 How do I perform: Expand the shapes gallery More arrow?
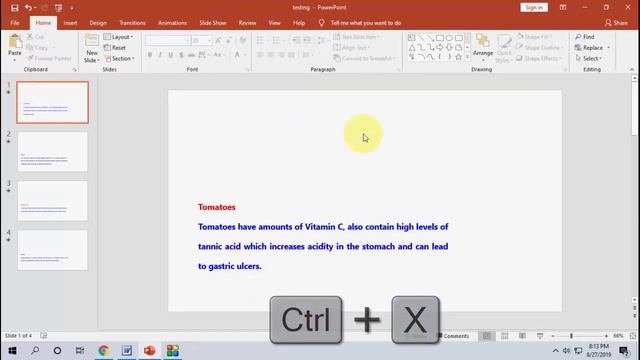coord(468,57)
